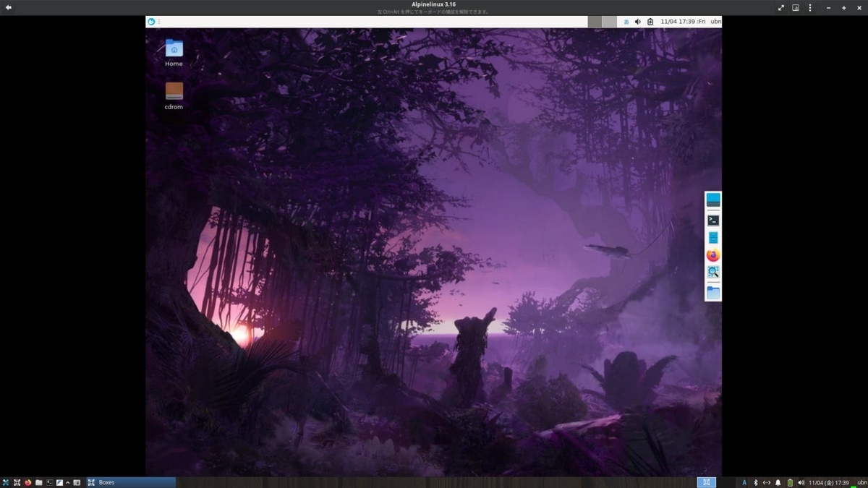This screenshot has width=868, height=488.
Task: Open the volume control in guest panel
Action: pos(637,22)
